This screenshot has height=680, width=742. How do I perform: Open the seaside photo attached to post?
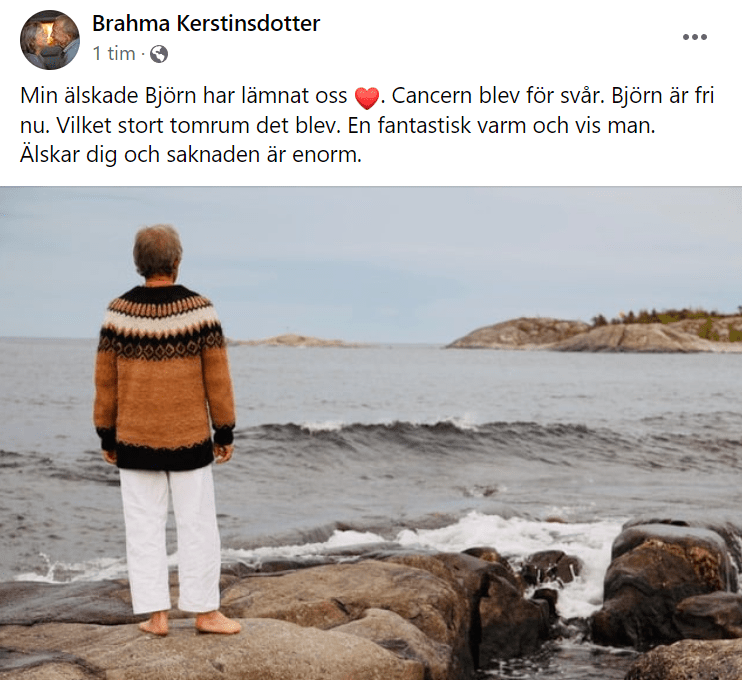(371, 433)
